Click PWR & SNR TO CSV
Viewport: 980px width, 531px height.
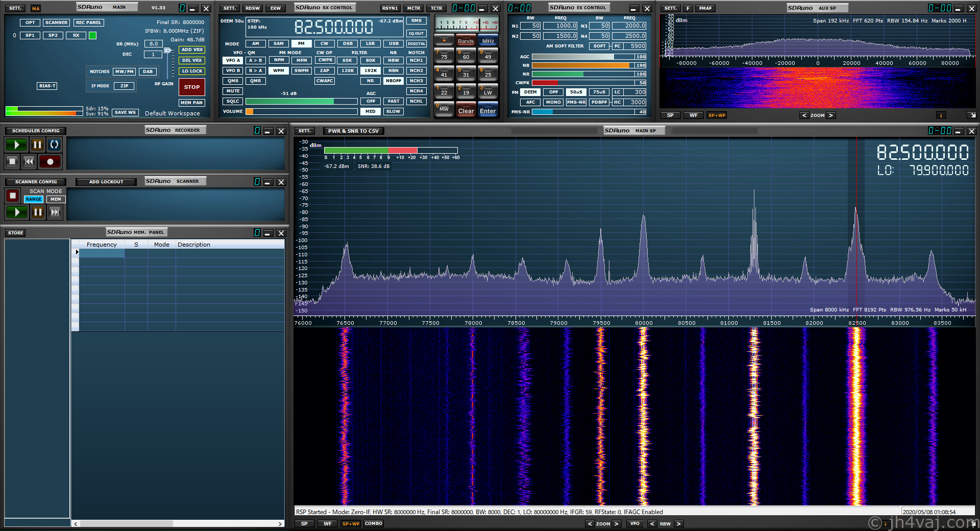click(x=353, y=131)
